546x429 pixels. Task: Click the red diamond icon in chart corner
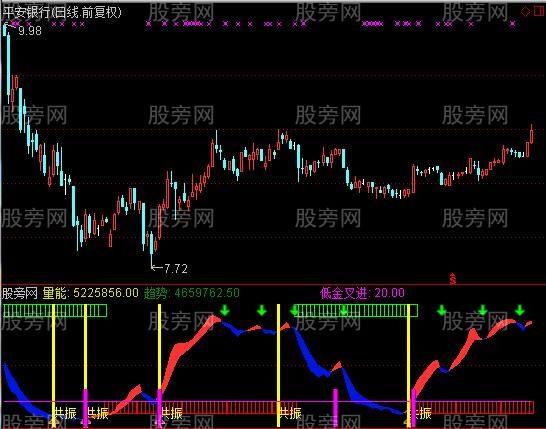tap(525, 11)
